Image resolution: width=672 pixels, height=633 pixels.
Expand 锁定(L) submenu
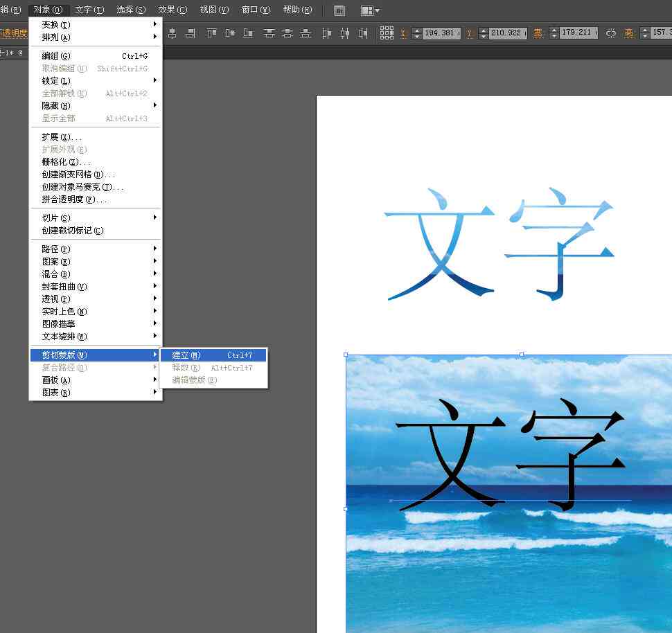click(x=96, y=81)
